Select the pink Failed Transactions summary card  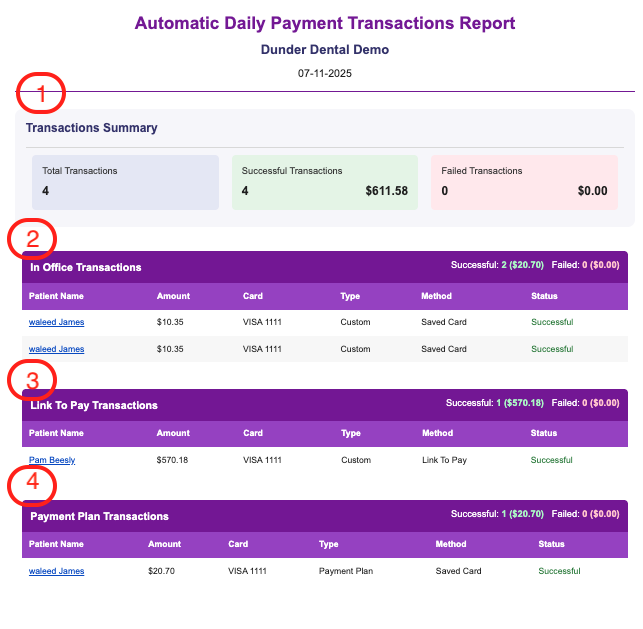524,182
